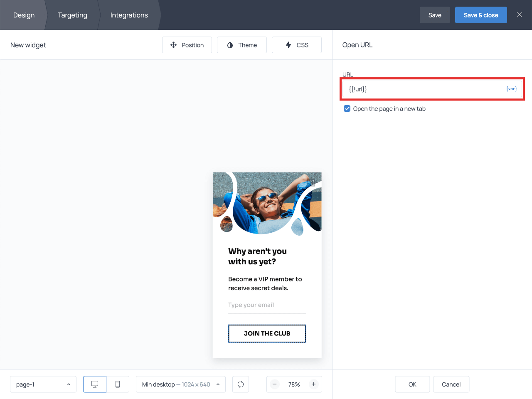Zoom out with the minus icon

click(x=275, y=384)
